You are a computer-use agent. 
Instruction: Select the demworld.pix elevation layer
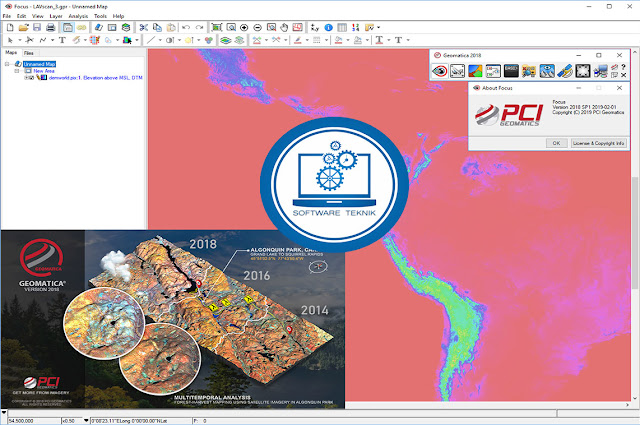tap(96, 78)
